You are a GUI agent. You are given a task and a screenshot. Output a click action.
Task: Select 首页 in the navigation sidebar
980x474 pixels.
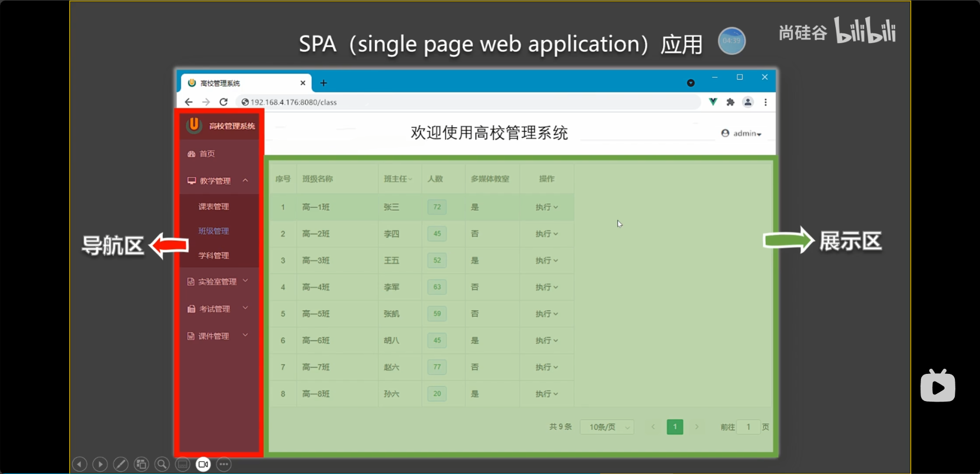pyautogui.click(x=207, y=154)
